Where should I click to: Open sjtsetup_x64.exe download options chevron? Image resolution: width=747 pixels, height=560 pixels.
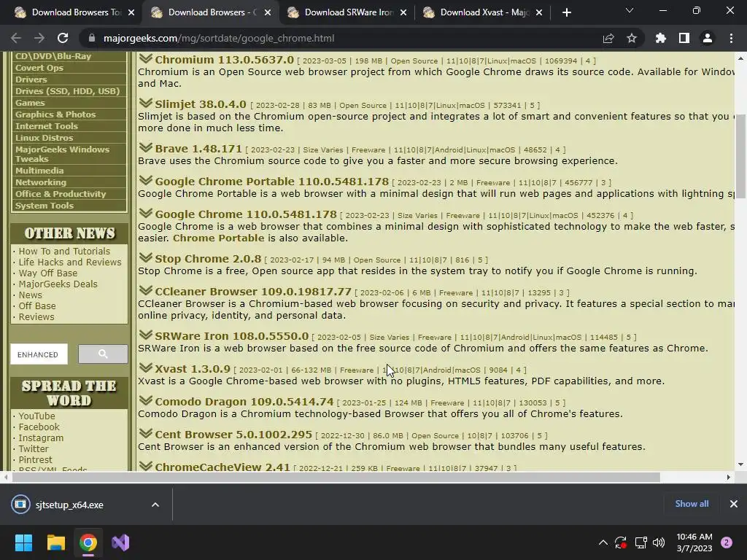coord(155,505)
